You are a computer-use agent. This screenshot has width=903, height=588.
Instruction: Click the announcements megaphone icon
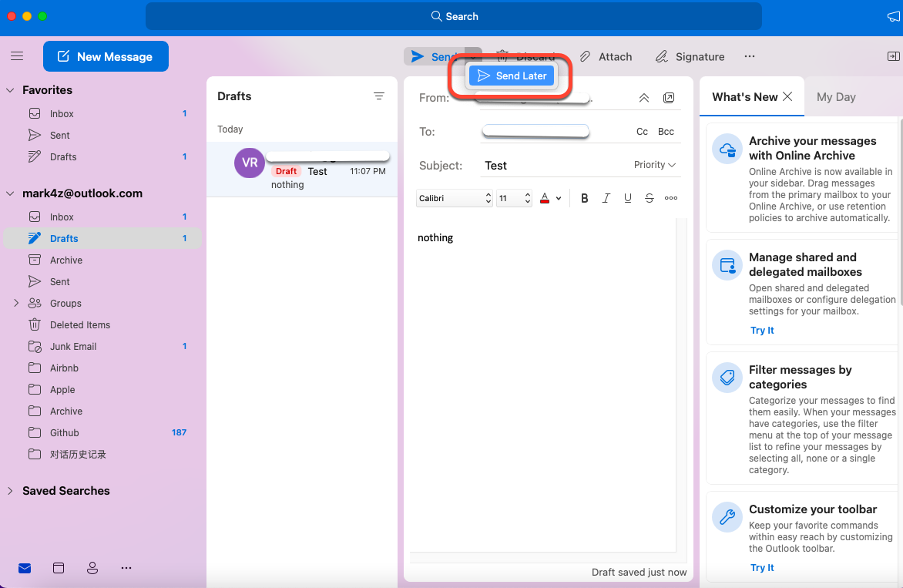click(x=893, y=16)
